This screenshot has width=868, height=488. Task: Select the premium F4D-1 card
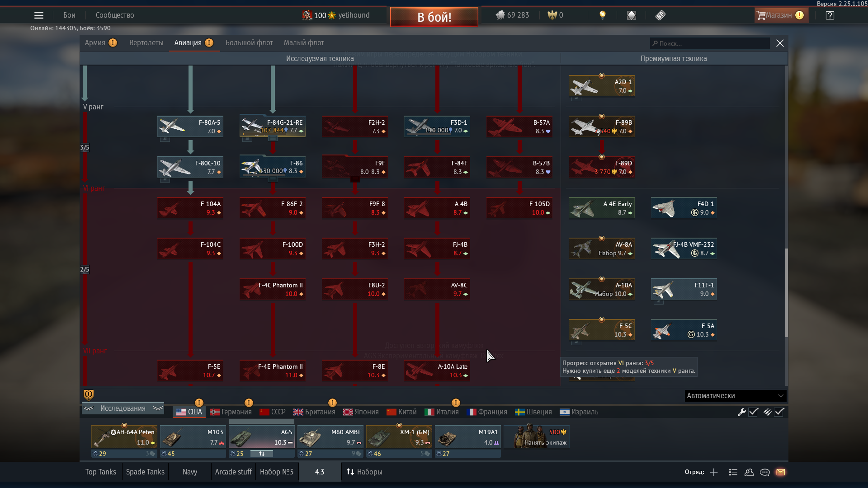click(684, 208)
